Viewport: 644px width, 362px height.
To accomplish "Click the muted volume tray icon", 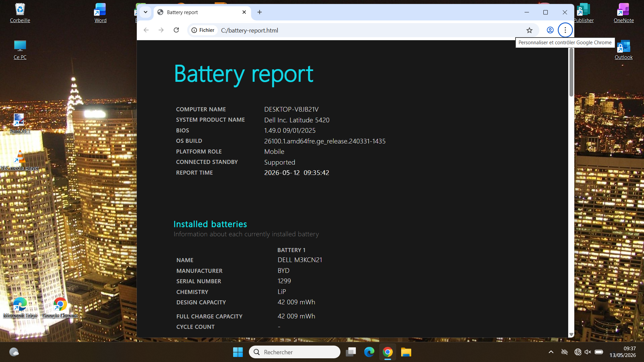I will tap(588, 352).
